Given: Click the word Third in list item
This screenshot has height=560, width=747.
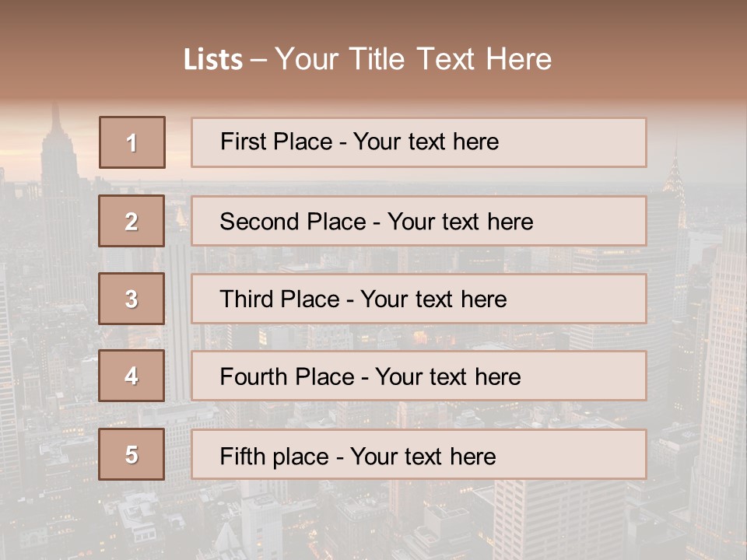Looking at the screenshot, I should click(245, 299).
